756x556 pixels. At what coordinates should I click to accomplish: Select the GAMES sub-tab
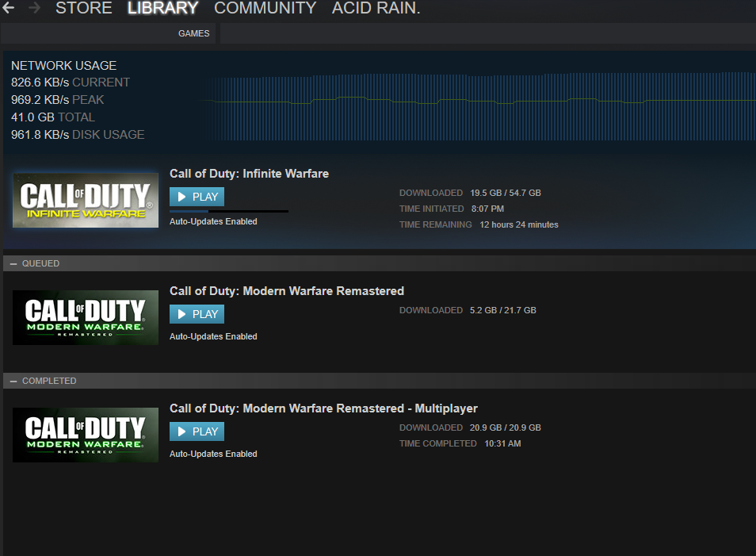(x=194, y=33)
